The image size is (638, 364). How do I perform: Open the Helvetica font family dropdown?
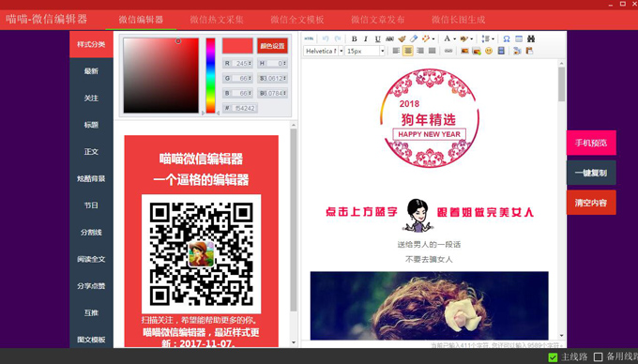[x=324, y=51]
